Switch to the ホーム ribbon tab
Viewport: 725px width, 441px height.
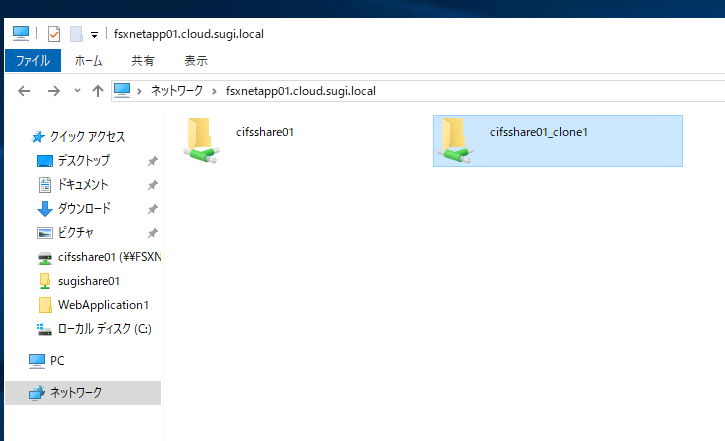[x=88, y=61]
